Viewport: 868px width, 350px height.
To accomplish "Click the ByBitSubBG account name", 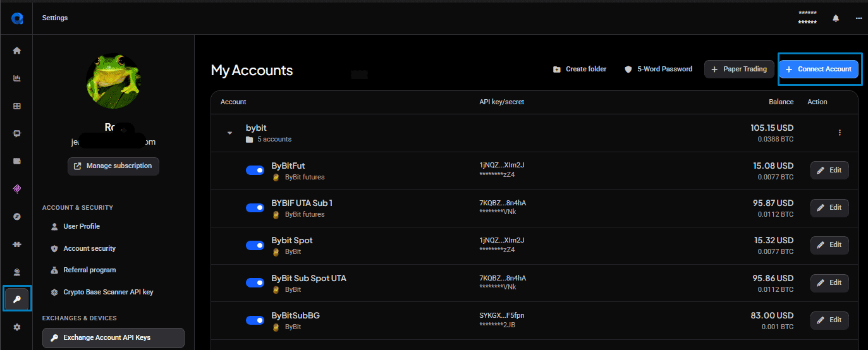I will click(295, 315).
